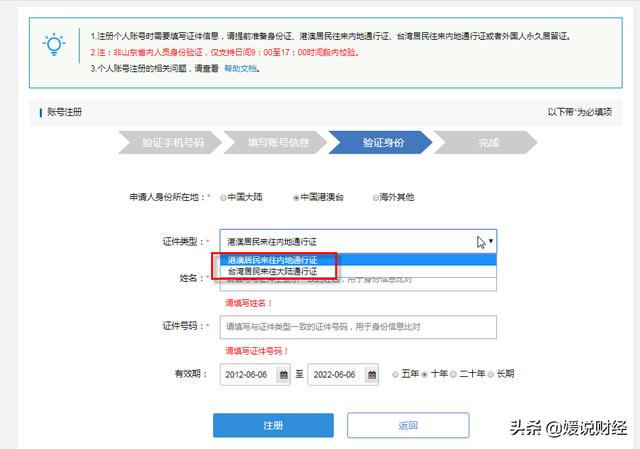Set validity period to 五年
Viewport: 640px width, 449px height.
(x=396, y=374)
